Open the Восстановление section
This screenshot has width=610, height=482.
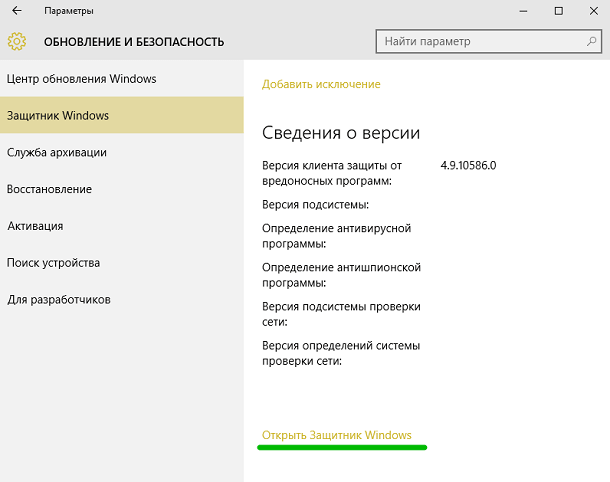click(x=49, y=189)
